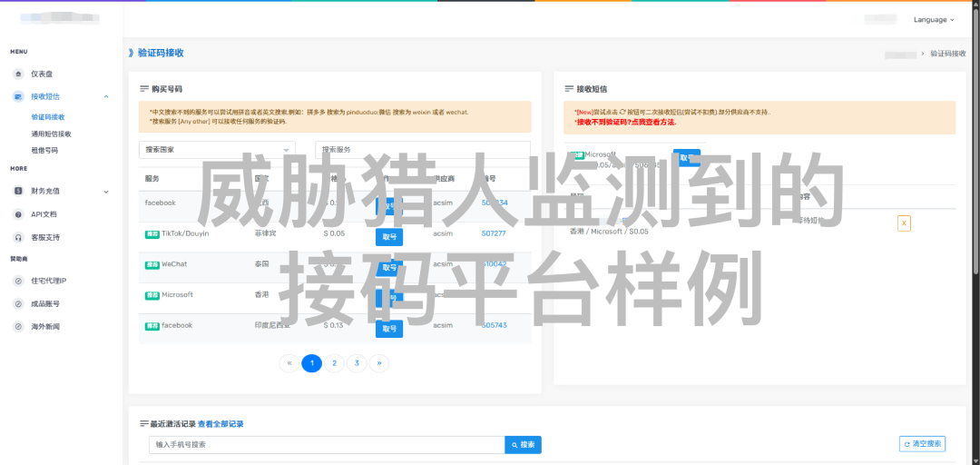Screen dimensions: 980x465
Task: Open 接收不到验证码?点我查看方法 link
Action: click(625, 123)
